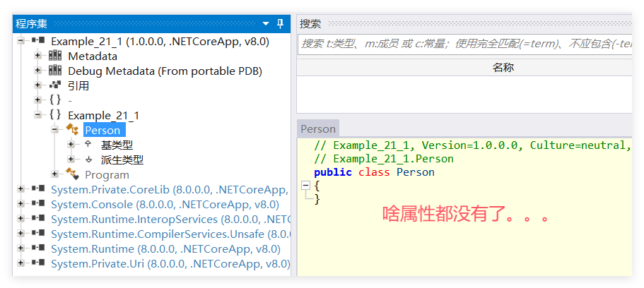Expand the Debug Metadata node

[x=37, y=70]
